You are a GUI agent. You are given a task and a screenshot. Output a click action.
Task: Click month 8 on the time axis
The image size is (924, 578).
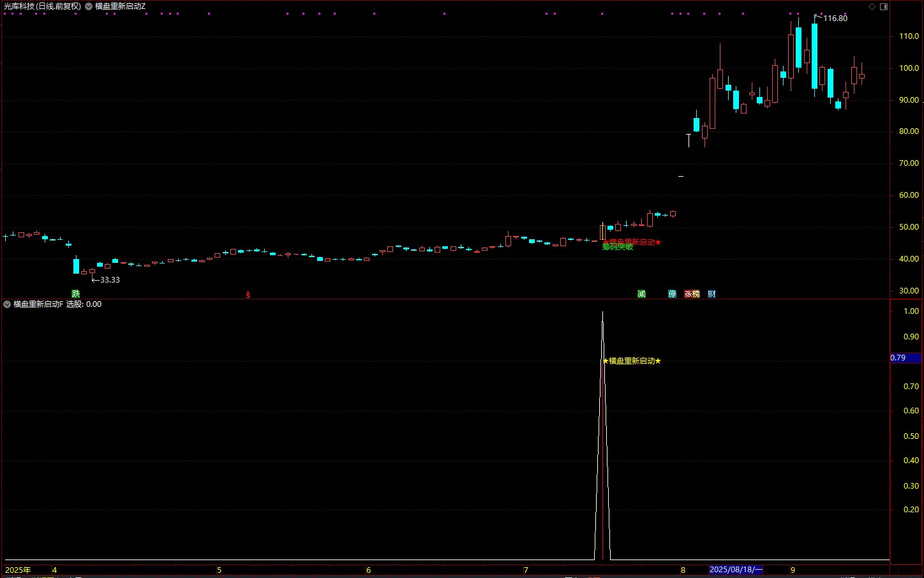683,570
